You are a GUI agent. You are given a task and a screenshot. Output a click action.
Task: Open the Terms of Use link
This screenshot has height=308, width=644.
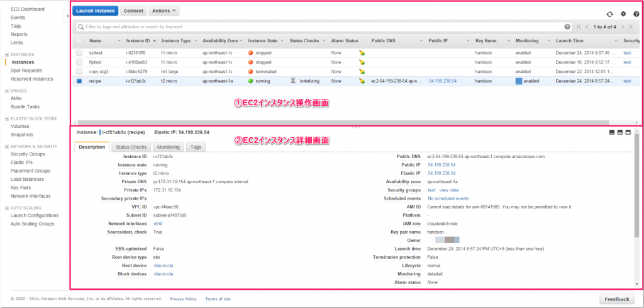click(218, 299)
